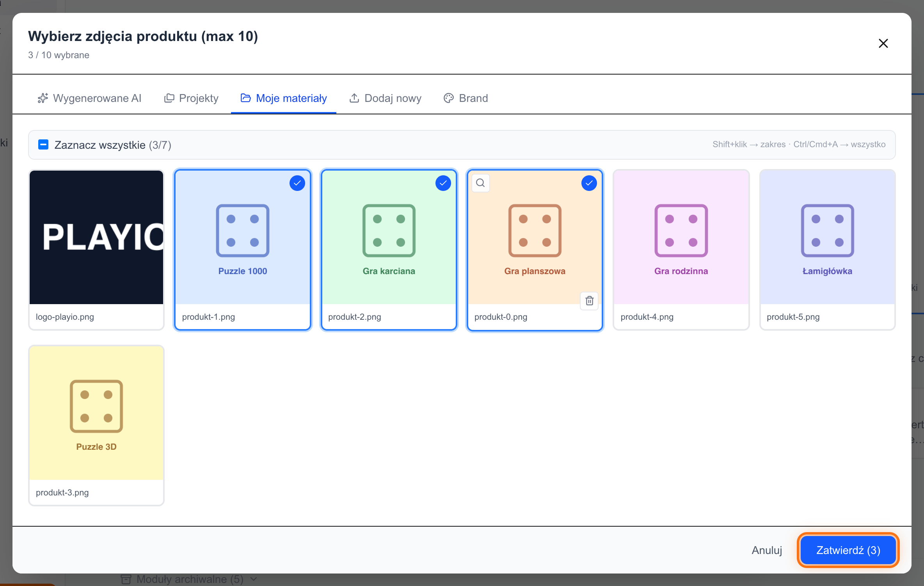Click the produkt-3.png file name
This screenshot has height=586, width=924.
click(62, 492)
